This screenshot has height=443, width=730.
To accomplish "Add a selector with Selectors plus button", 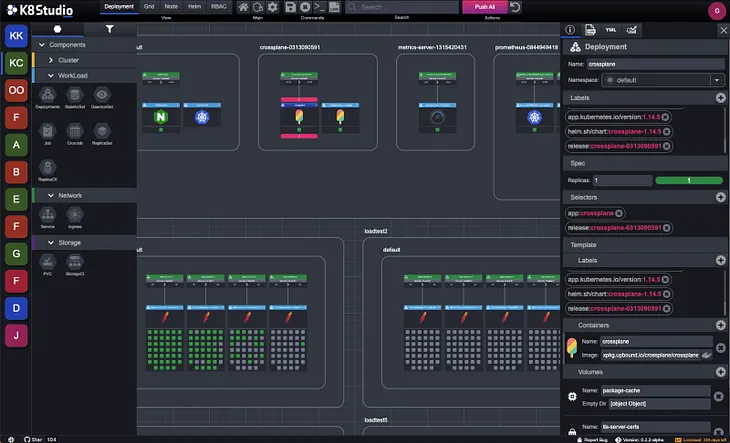I will click(721, 197).
